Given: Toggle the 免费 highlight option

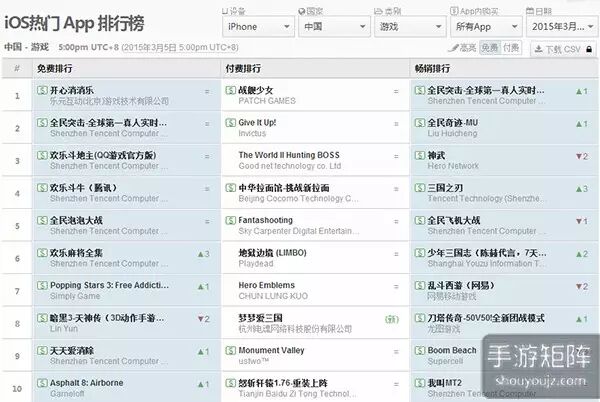Looking at the screenshot, I should coord(490,48).
